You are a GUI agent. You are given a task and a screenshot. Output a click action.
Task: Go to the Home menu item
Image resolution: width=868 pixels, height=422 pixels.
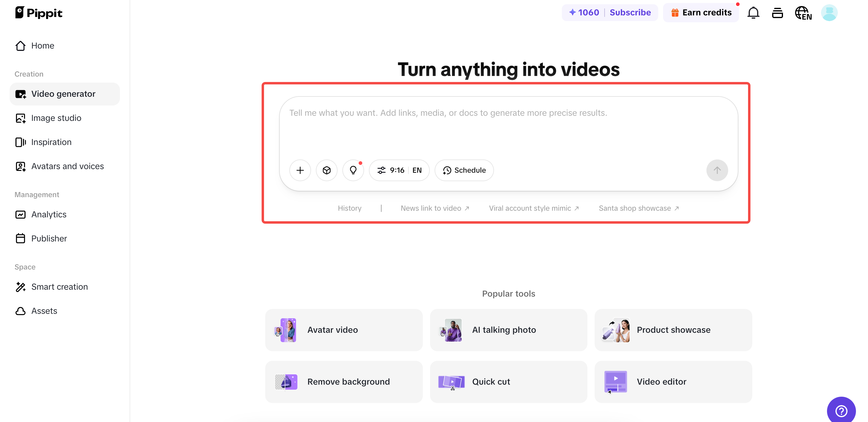(x=43, y=46)
